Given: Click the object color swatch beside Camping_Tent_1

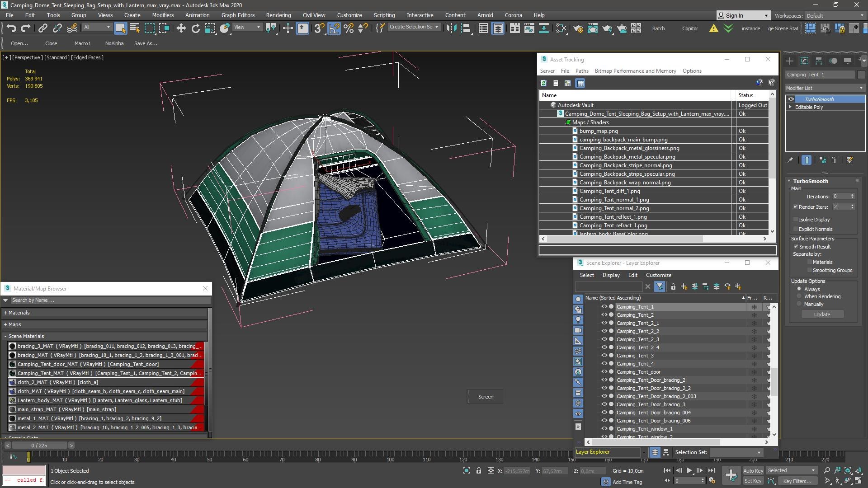Looking at the screenshot, I should click(861, 75).
